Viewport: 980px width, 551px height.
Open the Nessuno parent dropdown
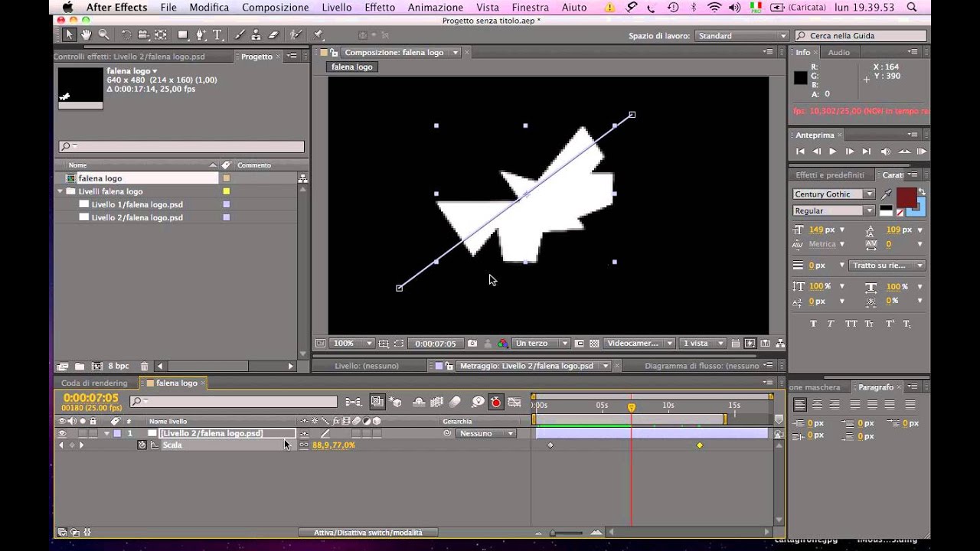tap(486, 433)
